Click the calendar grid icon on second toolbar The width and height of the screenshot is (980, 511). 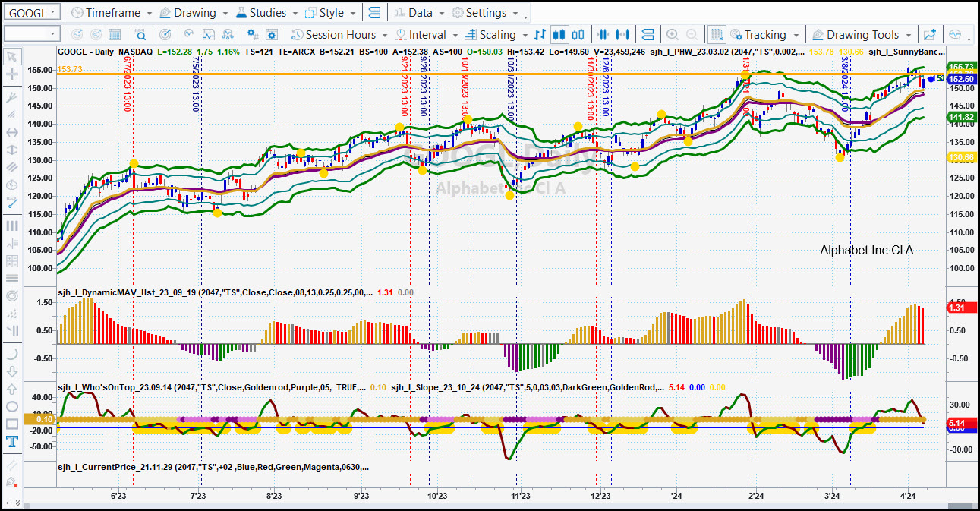click(115, 34)
